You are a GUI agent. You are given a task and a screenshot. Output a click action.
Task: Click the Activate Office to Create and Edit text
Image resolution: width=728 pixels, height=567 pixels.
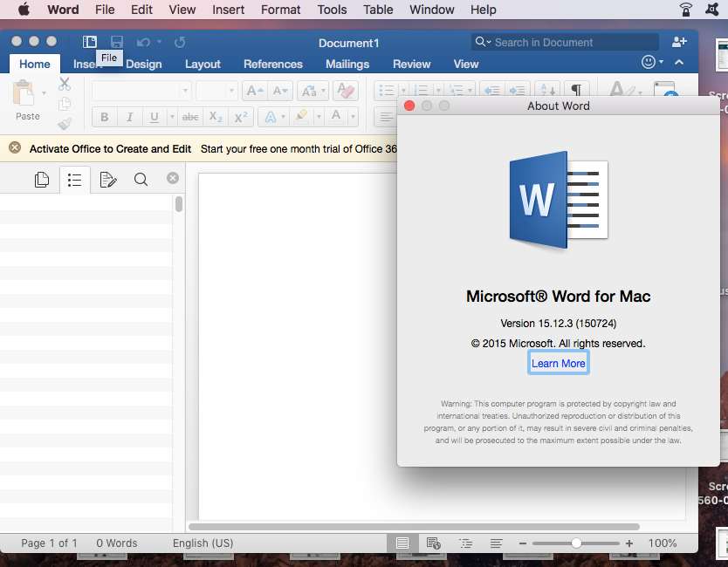(x=110, y=149)
